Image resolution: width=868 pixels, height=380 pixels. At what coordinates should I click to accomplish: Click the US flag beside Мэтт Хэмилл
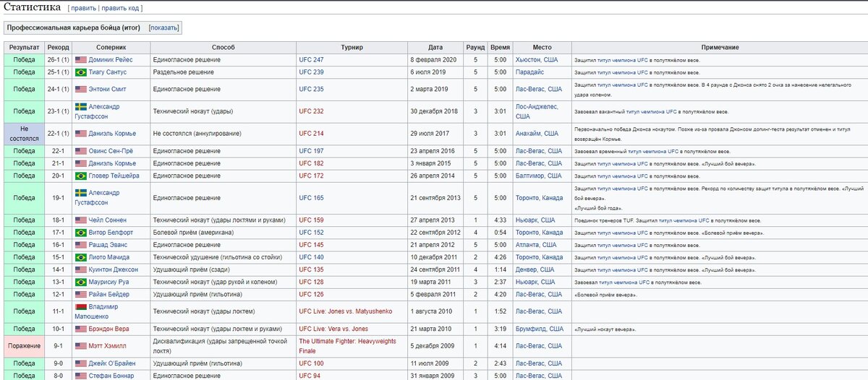[81, 346]
